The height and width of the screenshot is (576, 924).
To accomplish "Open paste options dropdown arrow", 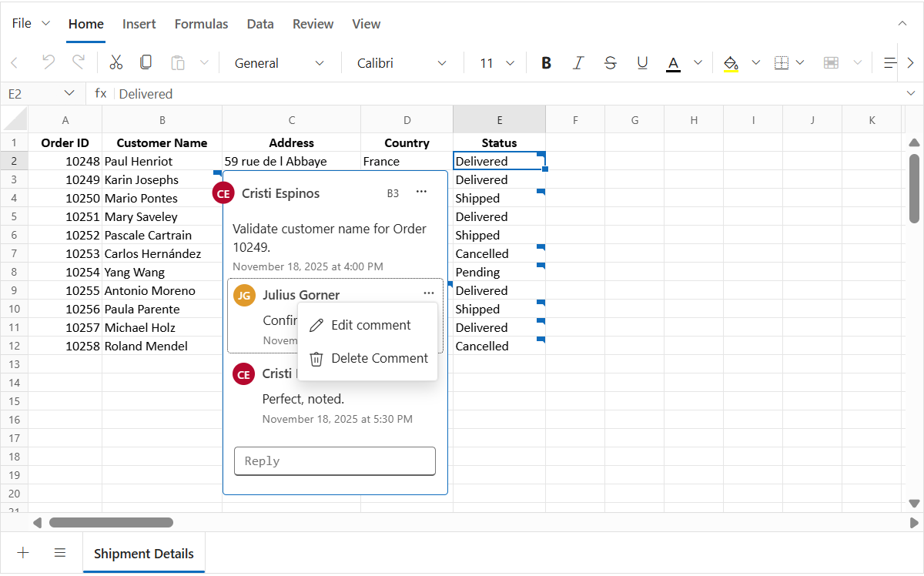I will pyautogui.click(x=204, y=63).
